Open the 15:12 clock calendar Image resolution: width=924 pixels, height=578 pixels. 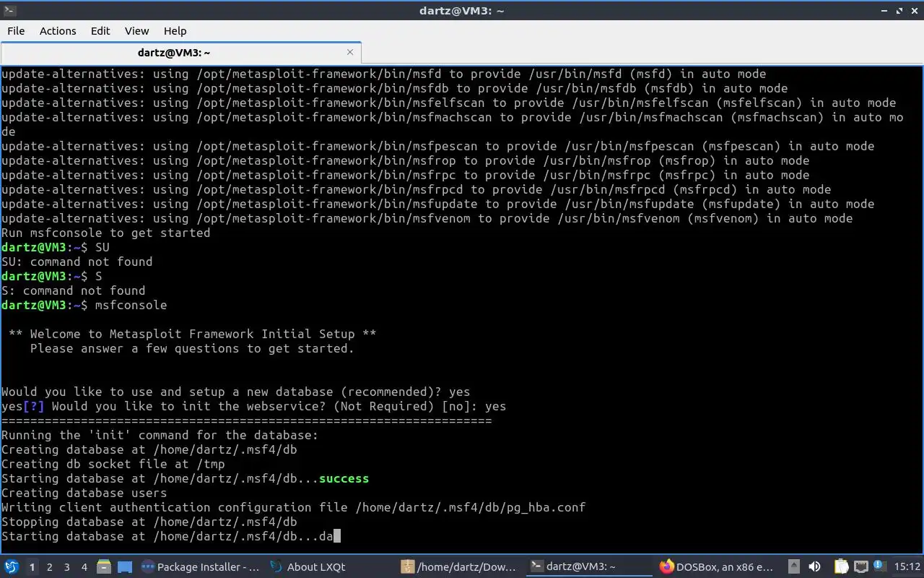coord(907,567)
